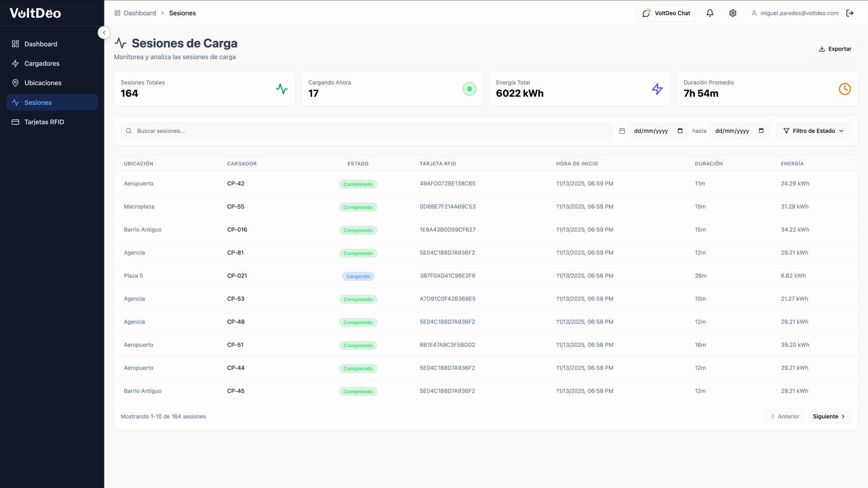This screenshot has height=488, width=868.
Task: Click the Sesiones de Carga heading icon
Action: (120, 43)
